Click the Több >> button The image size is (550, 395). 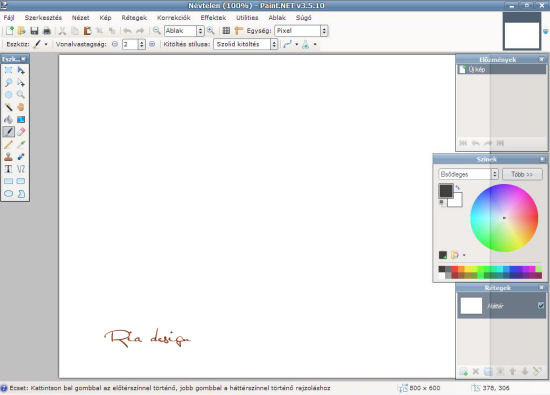[x=522, y=174]
